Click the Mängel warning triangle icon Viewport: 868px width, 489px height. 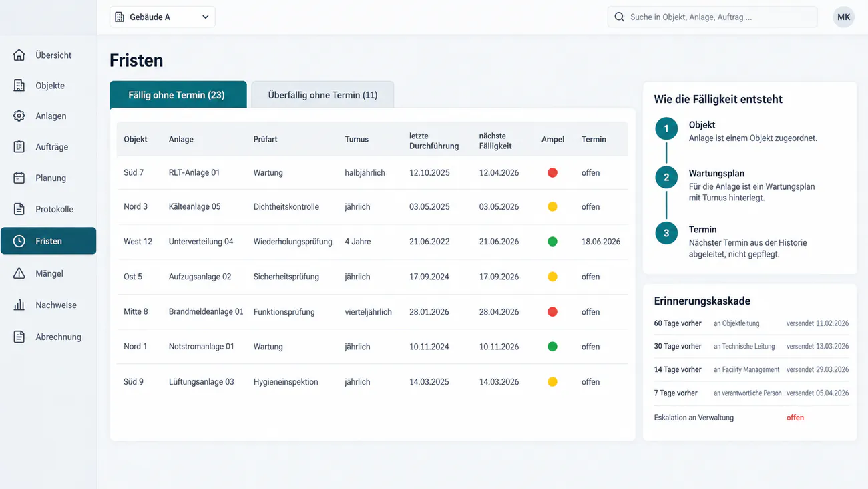coord(19,273)
